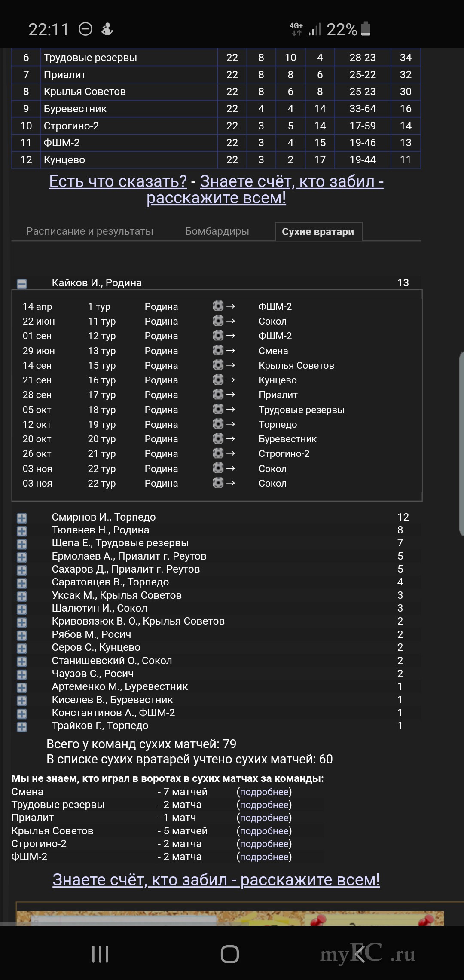The image size is (464, 980).
Task: Expand Смирнов И., Торпедо clean sheet list
Action: (22, 518)
